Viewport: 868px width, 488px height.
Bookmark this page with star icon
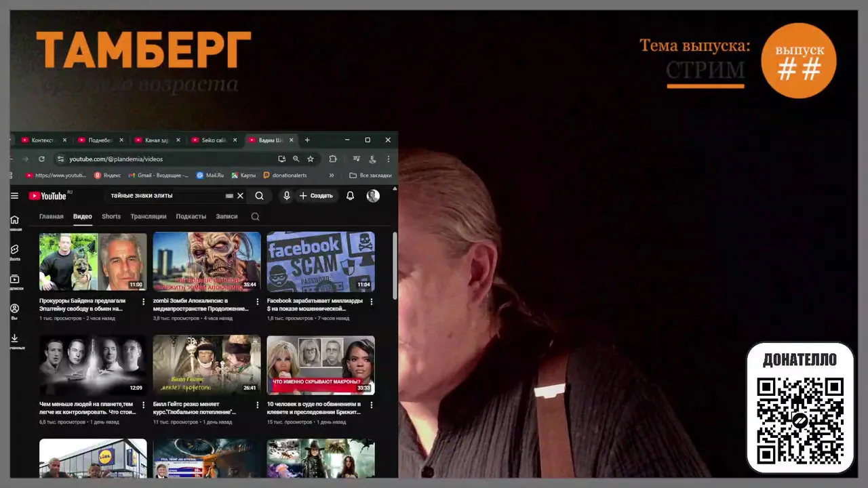click(311, 159)
